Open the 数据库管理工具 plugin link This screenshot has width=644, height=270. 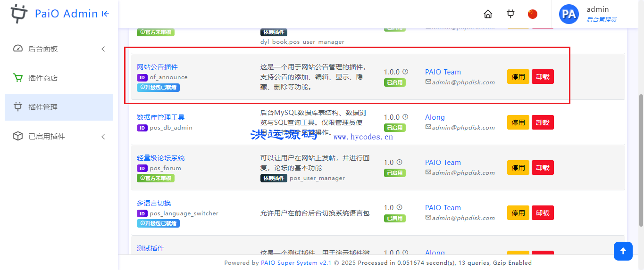coord(160,117)
